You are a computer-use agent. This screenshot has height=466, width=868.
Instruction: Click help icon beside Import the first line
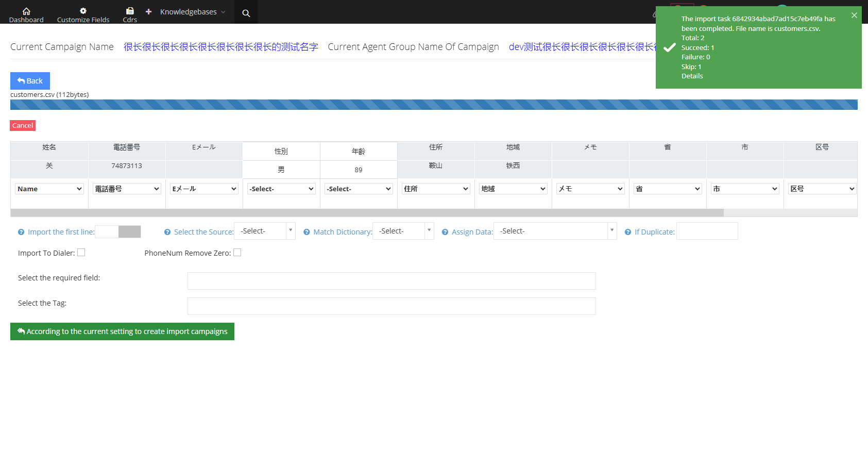(21, 232)
